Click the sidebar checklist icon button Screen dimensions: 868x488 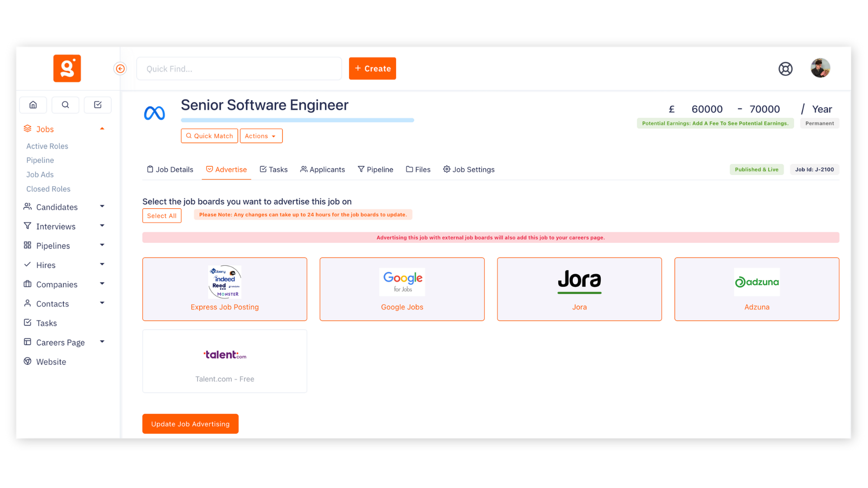98,105
